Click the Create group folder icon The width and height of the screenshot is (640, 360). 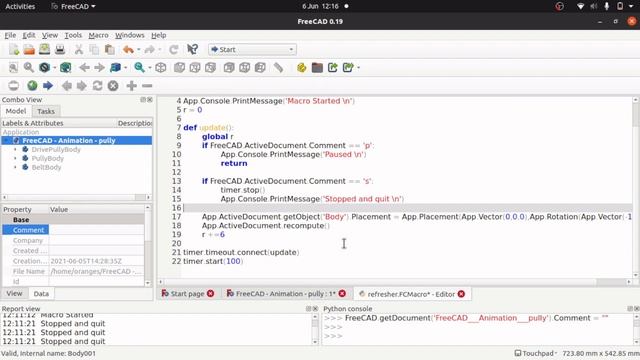(x=317, y=67)
